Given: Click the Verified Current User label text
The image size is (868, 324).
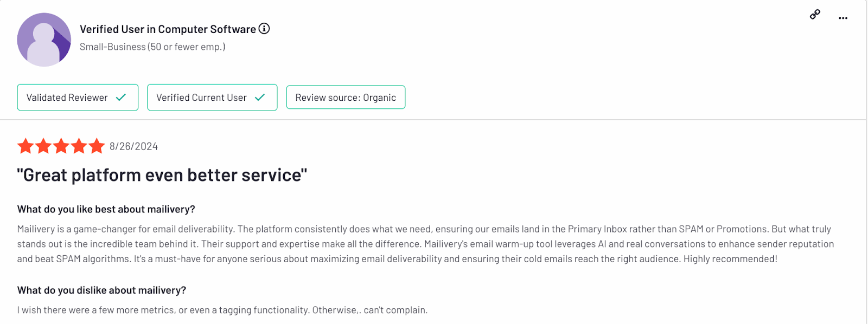Looking at the screenshot, I should pos(201,98).
